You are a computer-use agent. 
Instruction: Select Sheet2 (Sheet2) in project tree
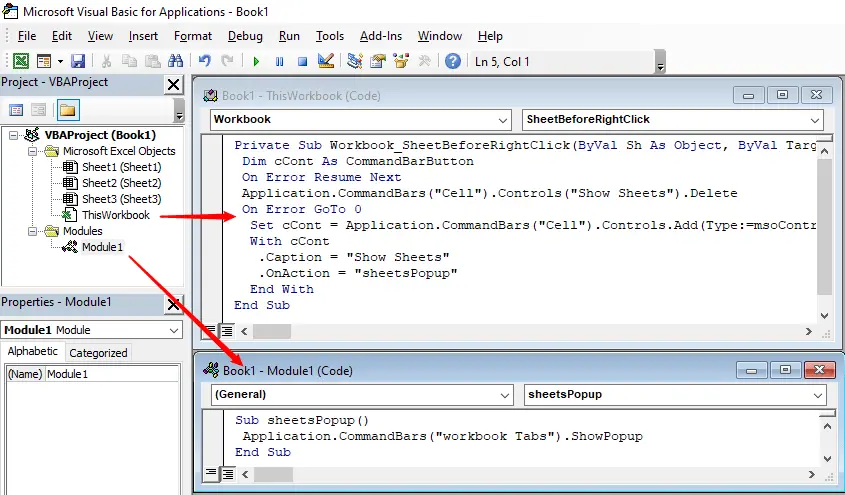121,183
